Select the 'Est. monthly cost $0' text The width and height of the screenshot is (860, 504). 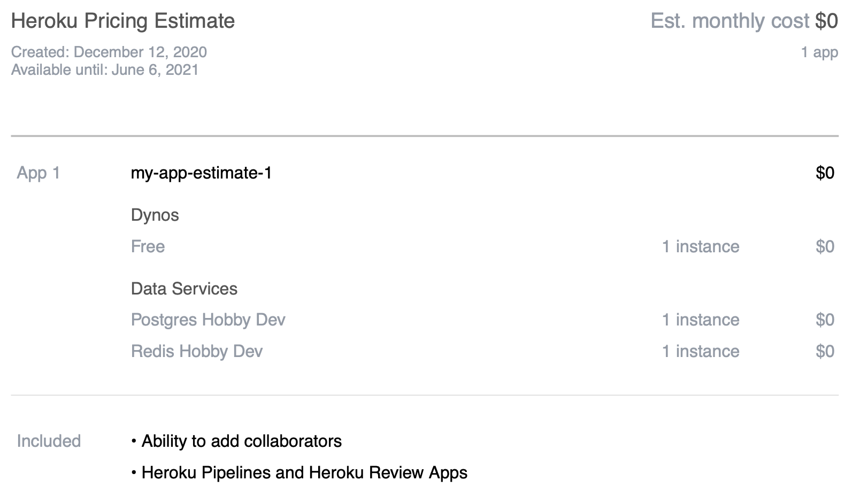tap(744, 21)
